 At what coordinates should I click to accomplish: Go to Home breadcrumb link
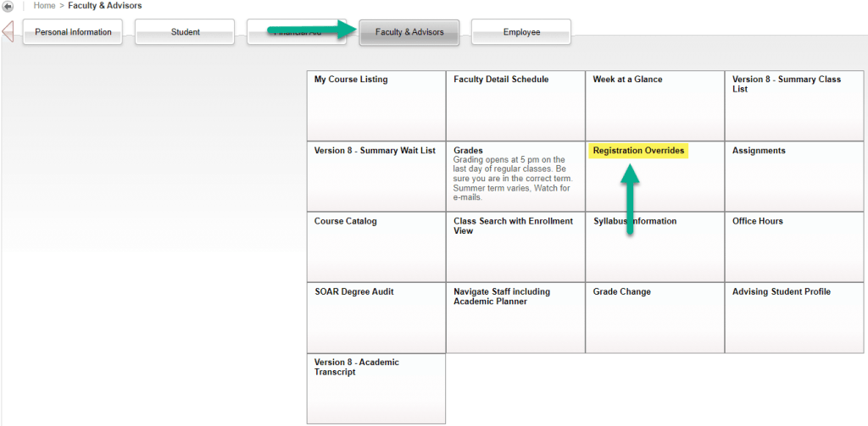[44, 6]
